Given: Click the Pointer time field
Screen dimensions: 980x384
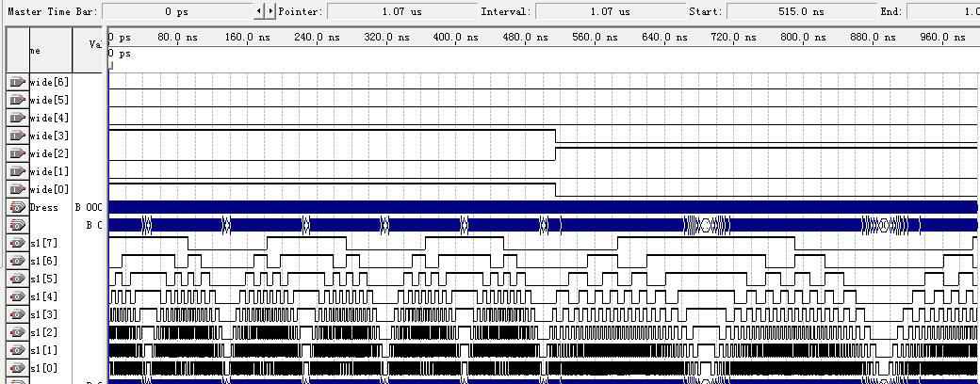Looking at the screenshot, I should (396, 12).
